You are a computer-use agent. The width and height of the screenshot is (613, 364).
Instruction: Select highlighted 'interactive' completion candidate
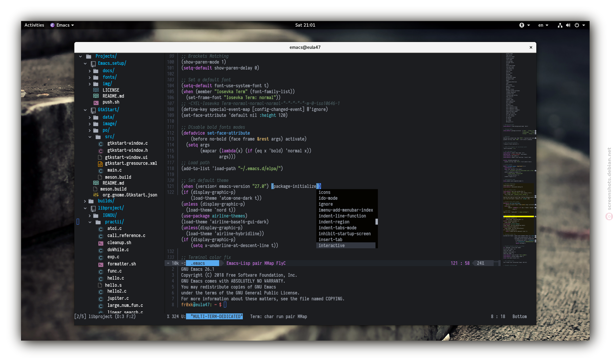click(x=346, y=245)
